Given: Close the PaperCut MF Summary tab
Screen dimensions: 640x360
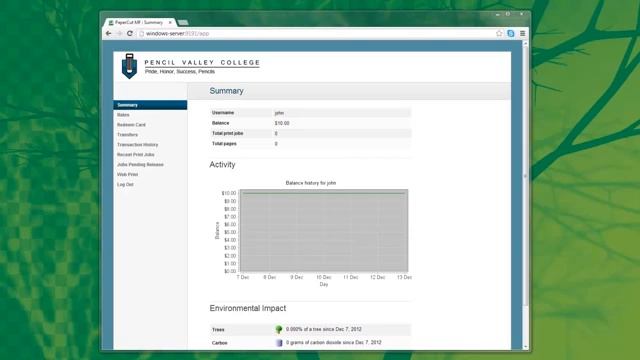Looking at the screenshot, I should 170,22.
